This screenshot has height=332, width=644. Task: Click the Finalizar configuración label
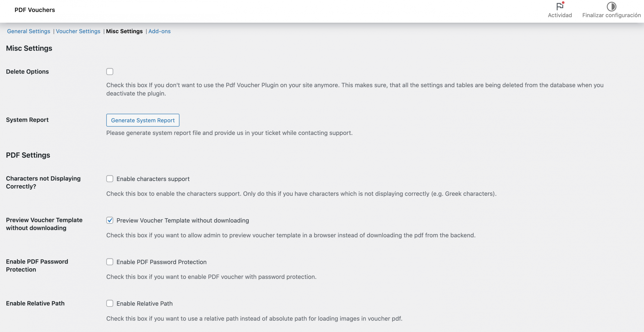(x=611, y=15)
